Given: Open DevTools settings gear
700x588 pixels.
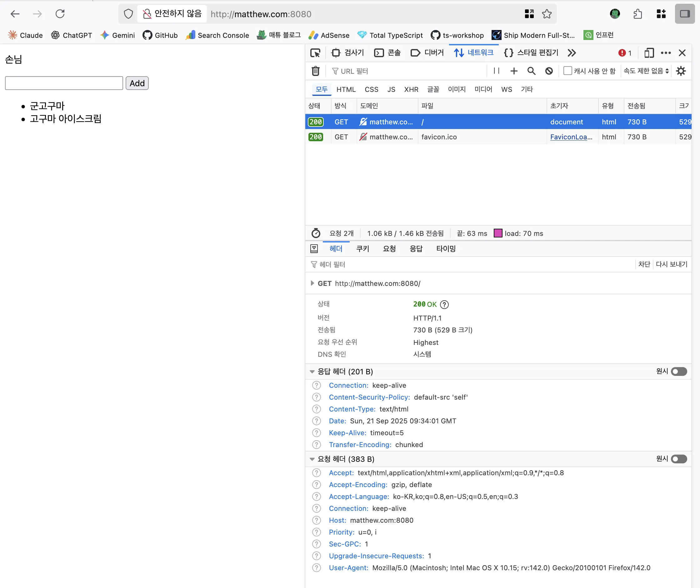Looking at the screenshot, I should (x=680, y=71).
